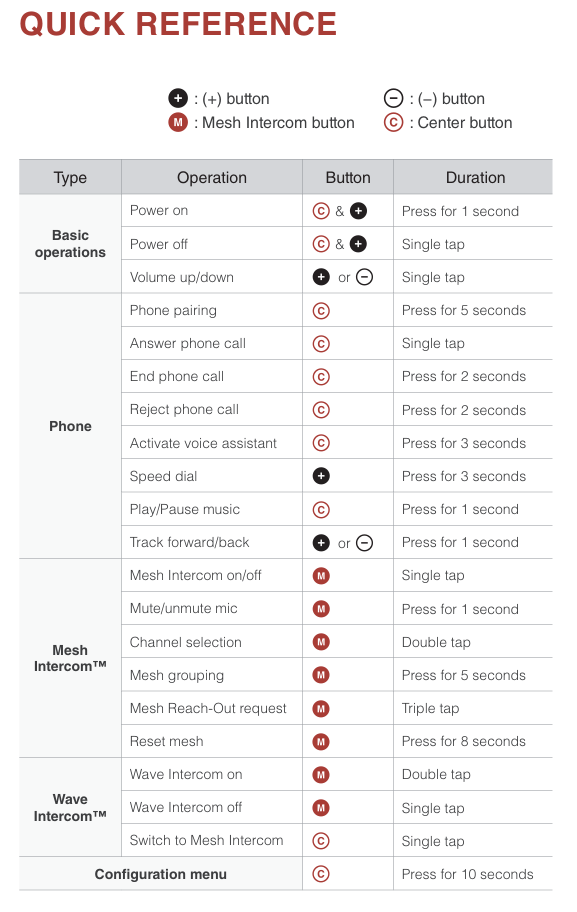This screenshot has width=577, height=912.
Task: Click the minus button icon in the legend
Action: point(394,98)
